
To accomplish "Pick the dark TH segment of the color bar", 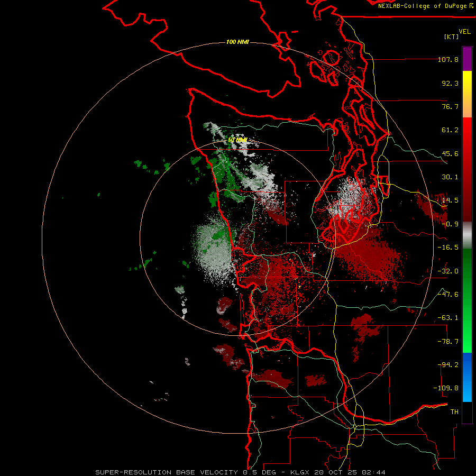I will (467, 413).
